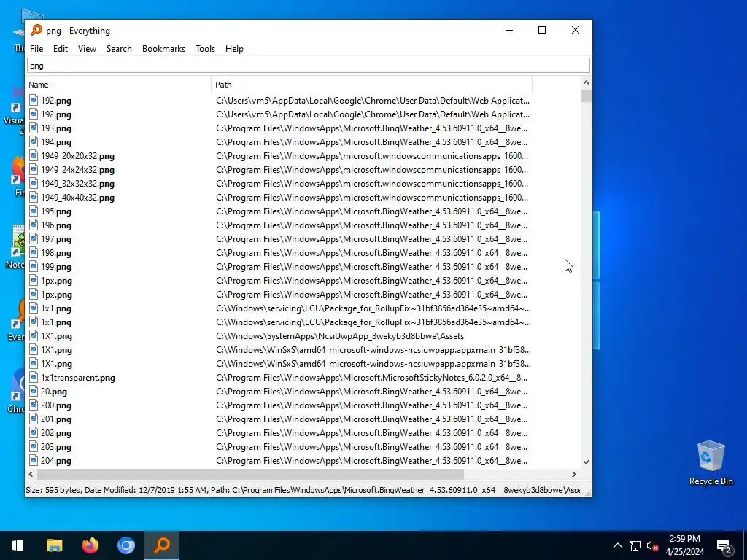
Task: Click the file icon of 20.png
Action: pos(34,391)
